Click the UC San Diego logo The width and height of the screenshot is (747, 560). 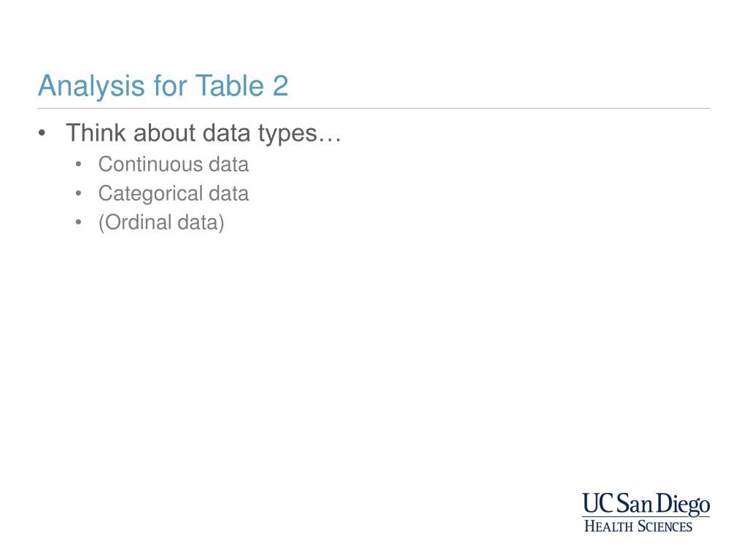click(646, 513)
